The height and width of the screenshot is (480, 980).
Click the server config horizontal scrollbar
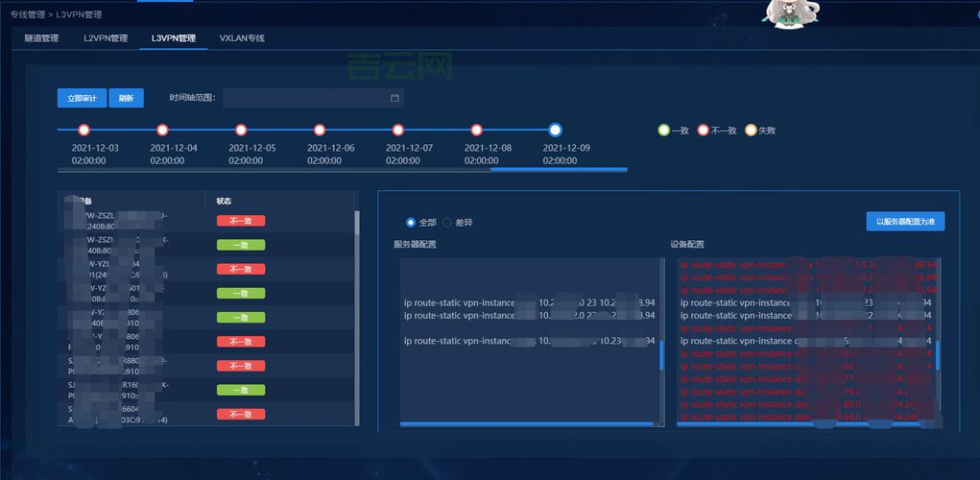click(529, 422)
